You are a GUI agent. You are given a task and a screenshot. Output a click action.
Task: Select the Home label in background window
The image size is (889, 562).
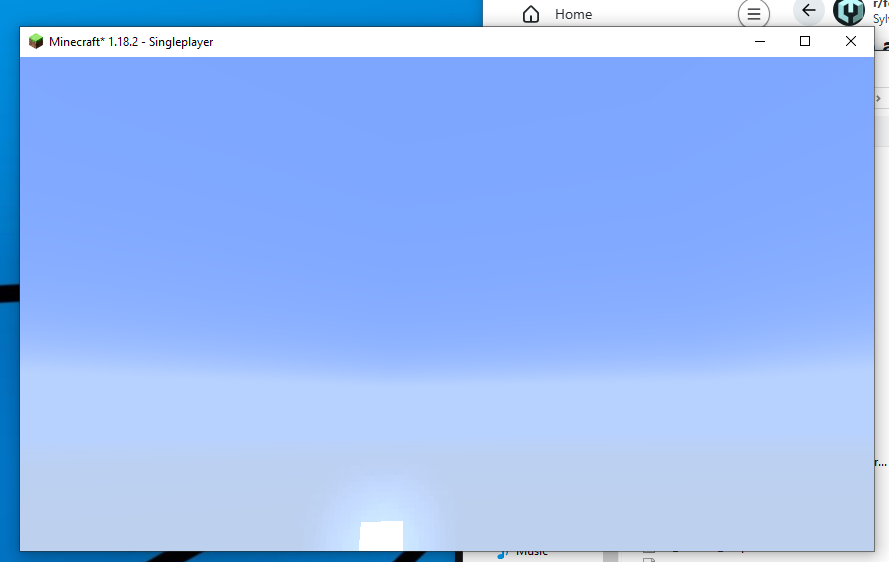(x=573, y=14)
